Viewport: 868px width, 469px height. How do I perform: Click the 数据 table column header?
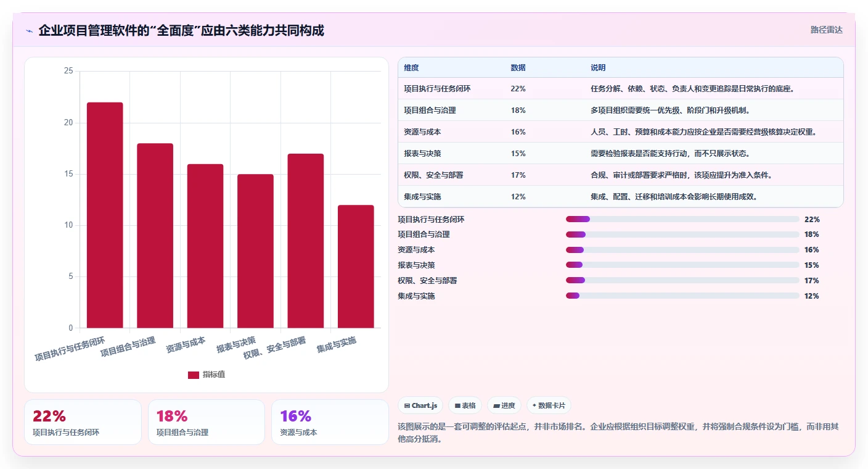pos(518,68)
